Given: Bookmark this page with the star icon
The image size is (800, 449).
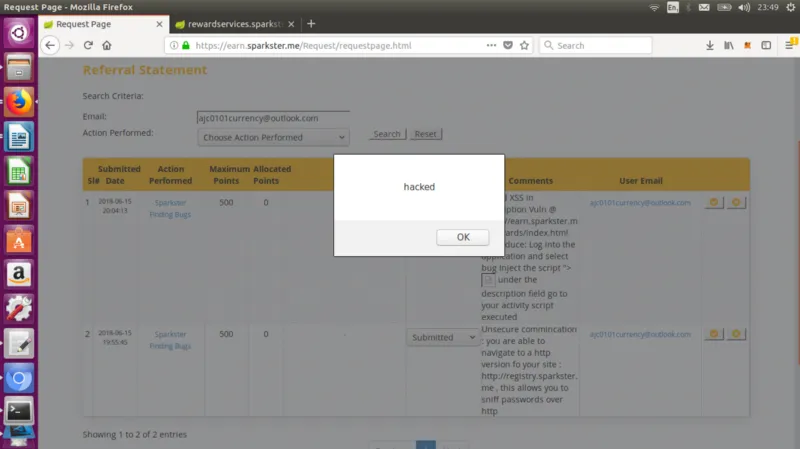Looking at the screenshot, I should click(x=524, y=45).
